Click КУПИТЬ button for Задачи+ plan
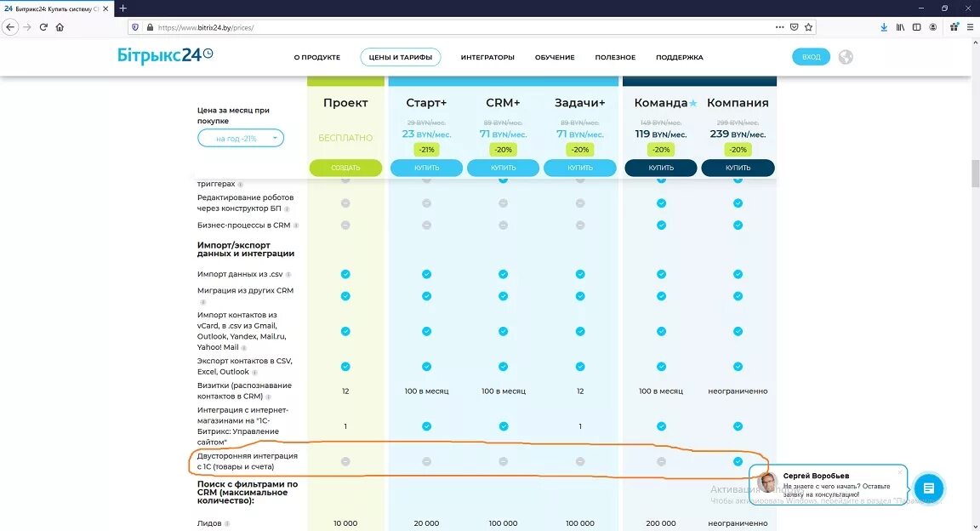980x531 pixels. [x=580, y=168]
